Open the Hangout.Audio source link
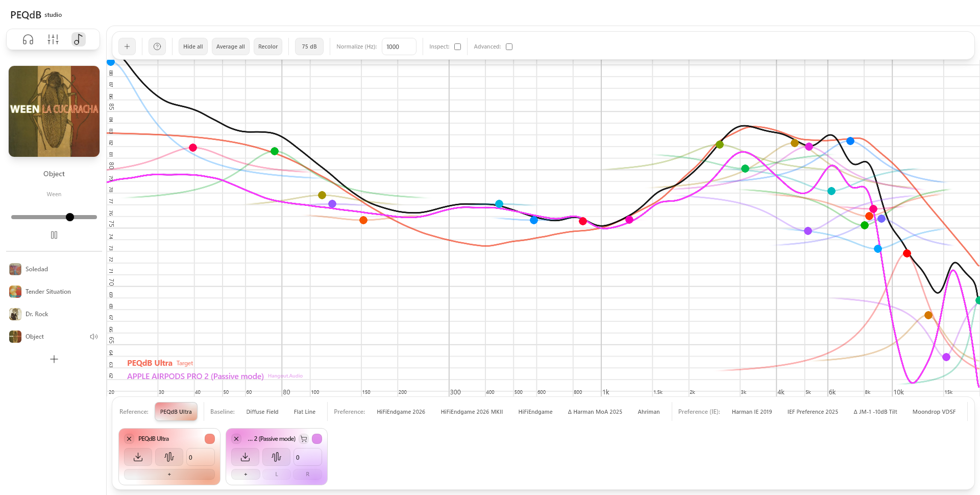980x495 pixels. coord(285,376)
